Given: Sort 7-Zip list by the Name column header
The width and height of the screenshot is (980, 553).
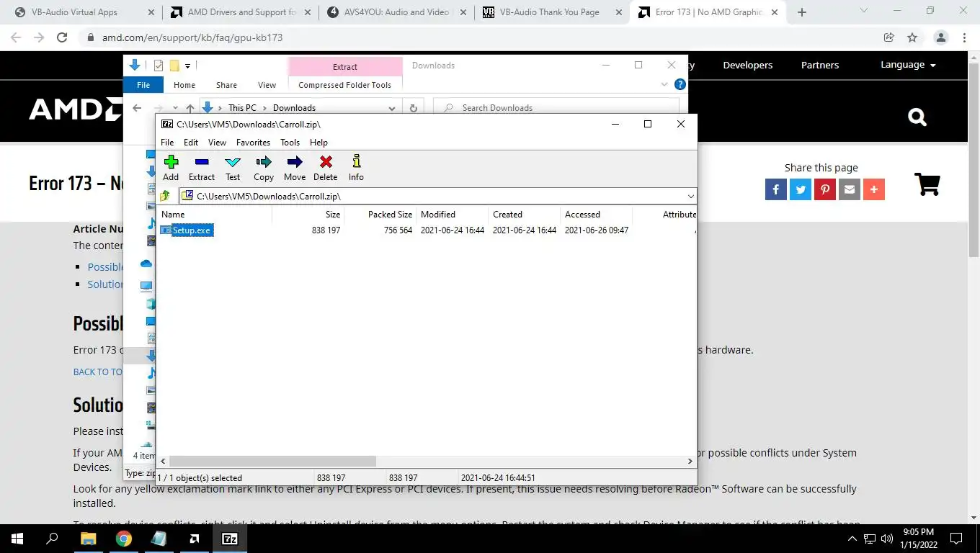Looking at the screenshot, I should (x=215, y=215).
